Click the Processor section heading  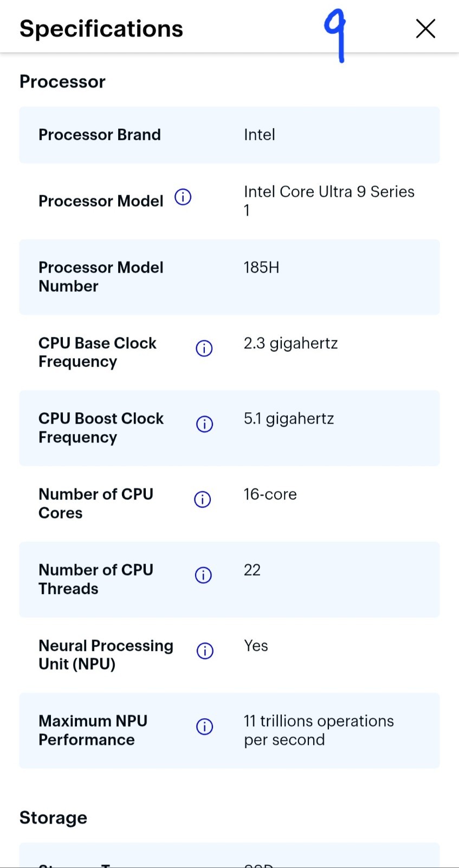tap(62, 81)
